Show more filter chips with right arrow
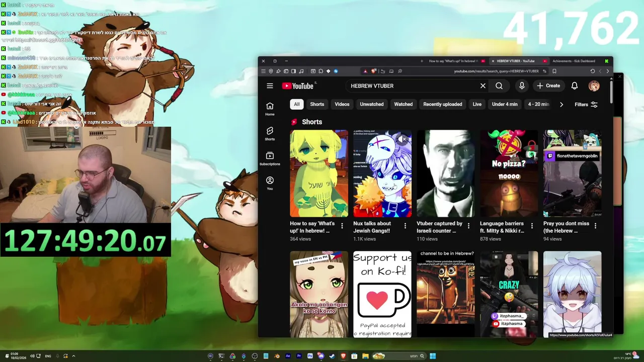Viewport: 644px width, 362px height. 561,105
